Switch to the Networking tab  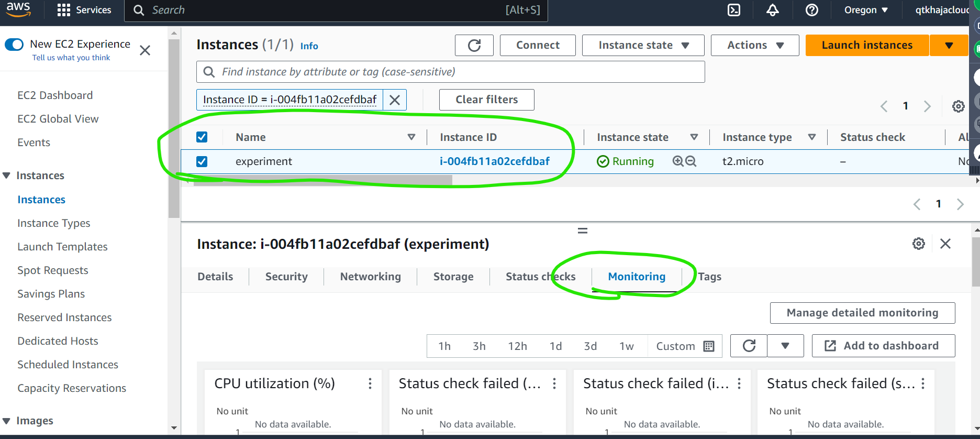[x=370, y=277]
